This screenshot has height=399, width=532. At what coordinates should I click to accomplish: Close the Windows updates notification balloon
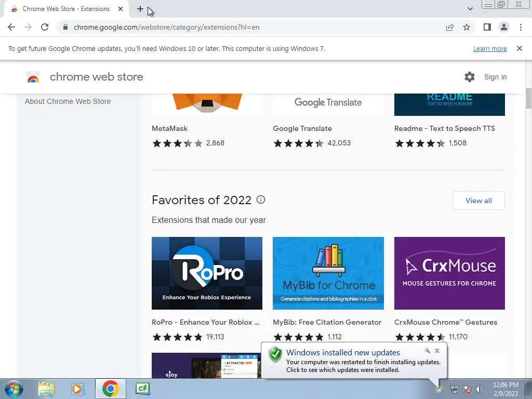[x=437, y=351]
